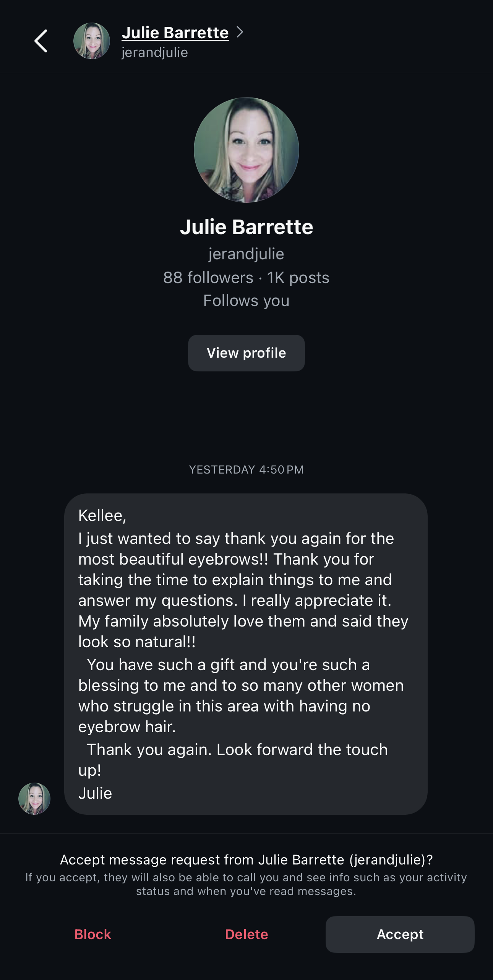Accept the message request
The width and height of the screenshot is (493, 980).
(400, 934)
